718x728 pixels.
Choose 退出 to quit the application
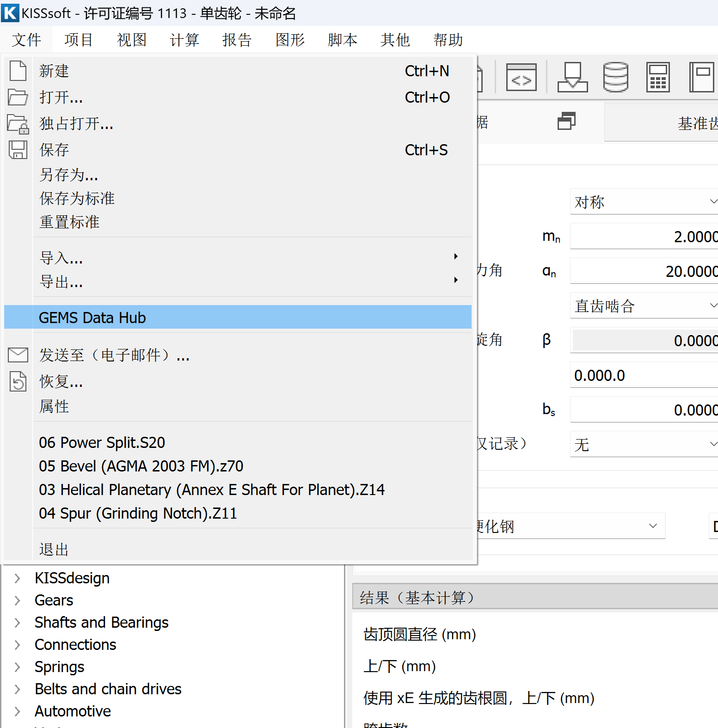238,549
